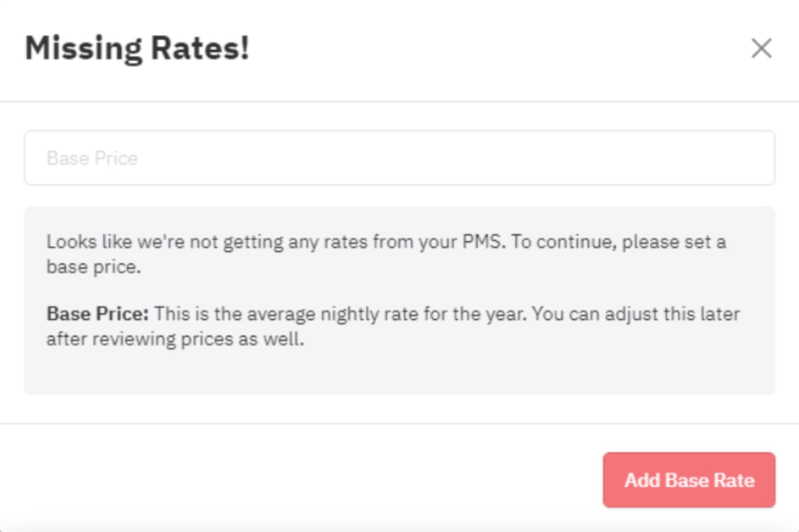This screenshot has width=799, height=532.
Task: Click the X icon beside the heading
Action: pos(761,48)
